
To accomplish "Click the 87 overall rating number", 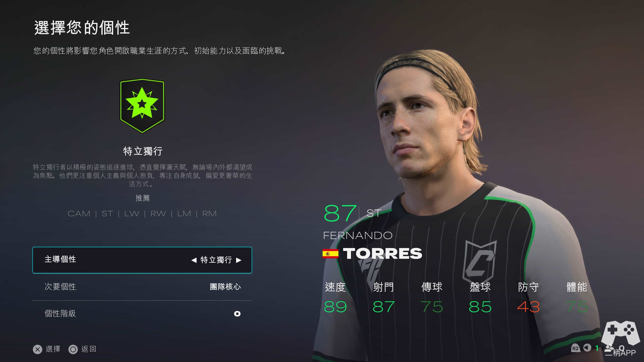I will tap(340, 213).
